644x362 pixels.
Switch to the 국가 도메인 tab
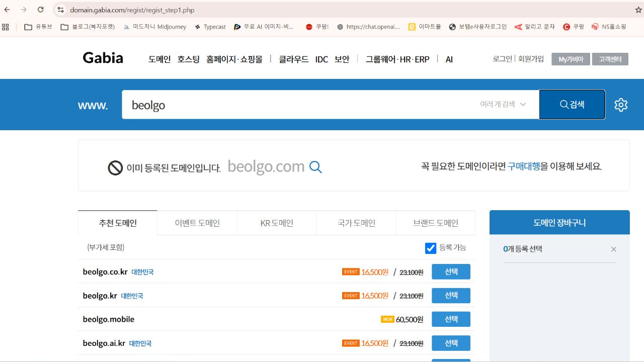click(x=356, y=223)
